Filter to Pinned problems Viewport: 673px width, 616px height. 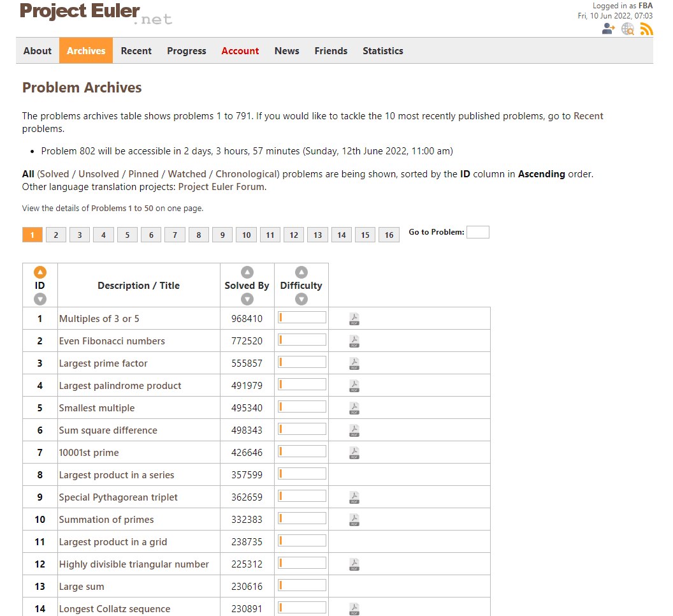click(x=143, y=174)
